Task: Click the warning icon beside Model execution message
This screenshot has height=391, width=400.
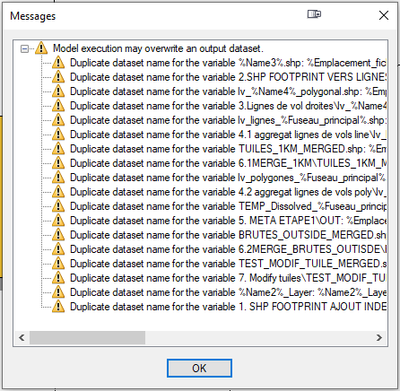Action: pyautogui.click(x=41, y=48)
